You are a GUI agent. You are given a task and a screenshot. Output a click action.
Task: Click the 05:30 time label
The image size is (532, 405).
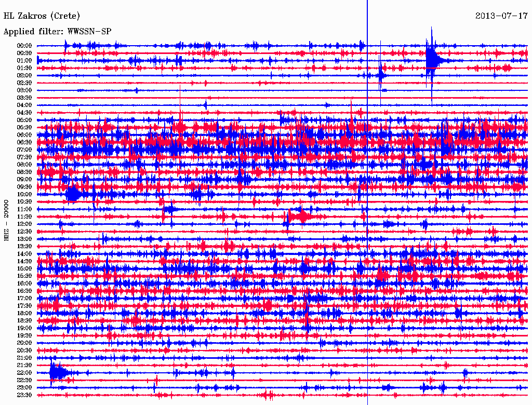pos(24,128)
